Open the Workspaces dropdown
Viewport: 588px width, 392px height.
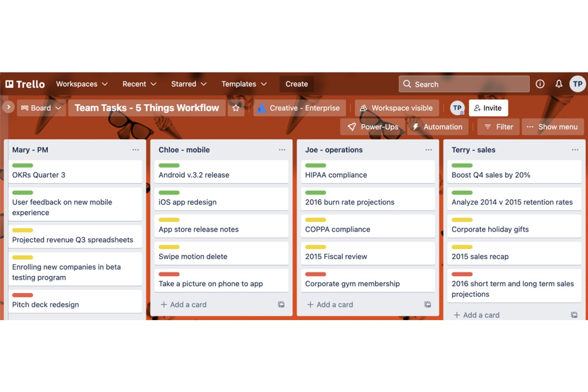coord(82,84)
